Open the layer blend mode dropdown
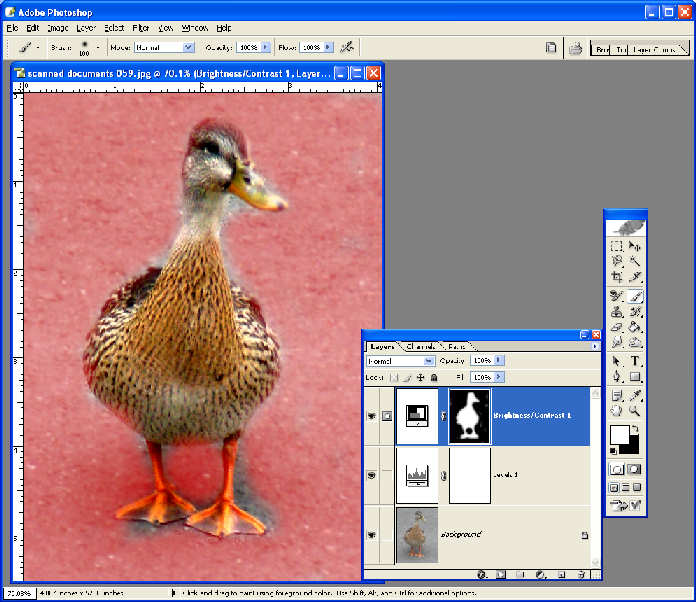This screenshot has width=696, height=602. pyautogui.click(x=400, y=361)
